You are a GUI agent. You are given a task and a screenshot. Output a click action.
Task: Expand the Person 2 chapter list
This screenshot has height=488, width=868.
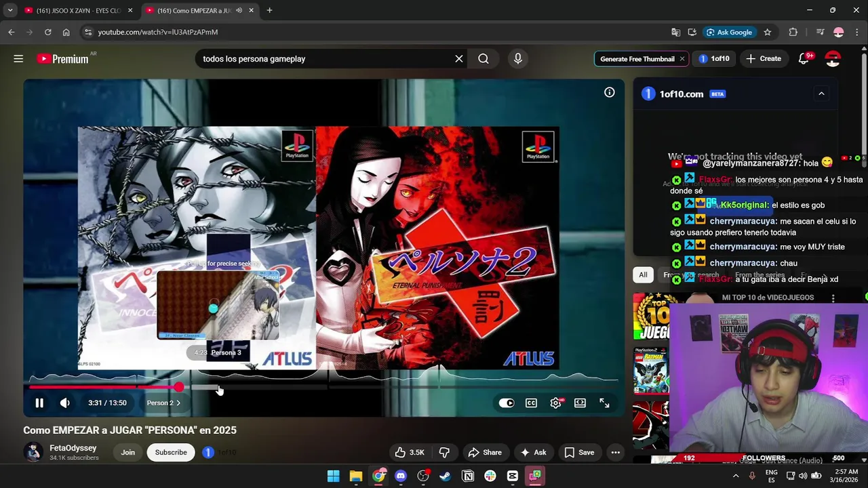tap(163, 403)
